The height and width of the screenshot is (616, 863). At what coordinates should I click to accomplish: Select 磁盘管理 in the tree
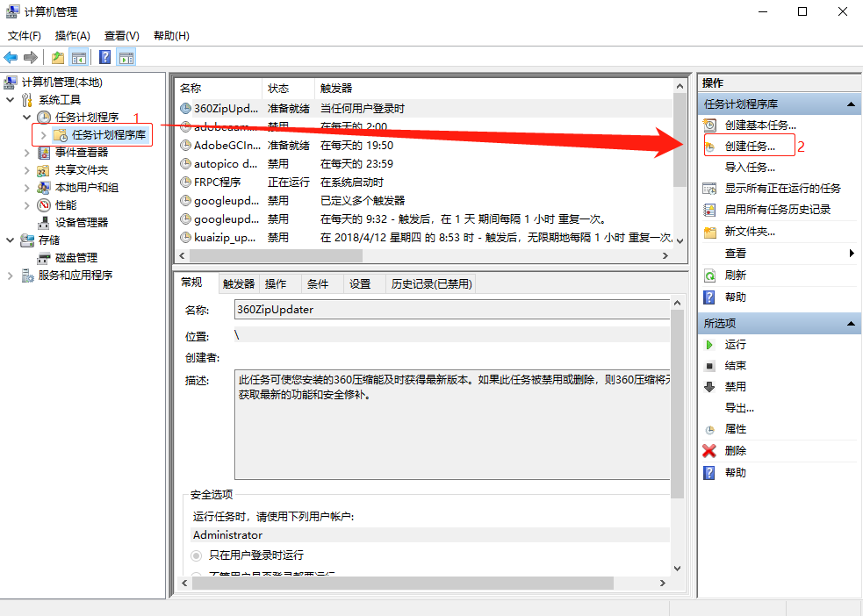coord(76,257)
